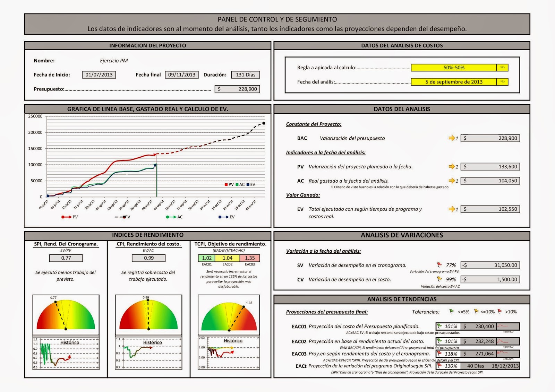Viewport: 555px width, 392px height.
Task: Click the CPI value box showing 0.99
Action: [x=149, y=258]
